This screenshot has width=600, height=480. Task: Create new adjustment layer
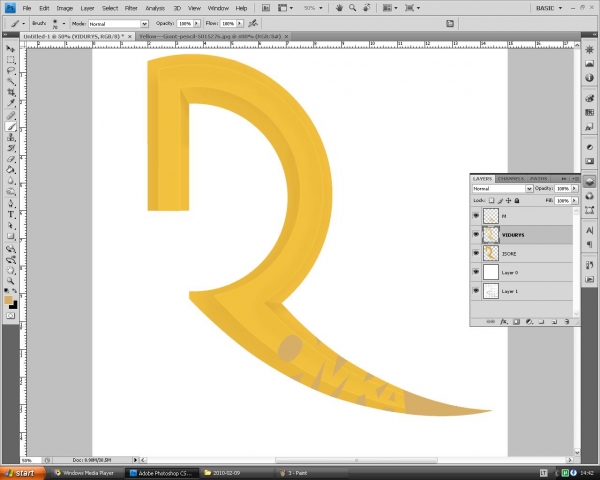click(529, 322)
